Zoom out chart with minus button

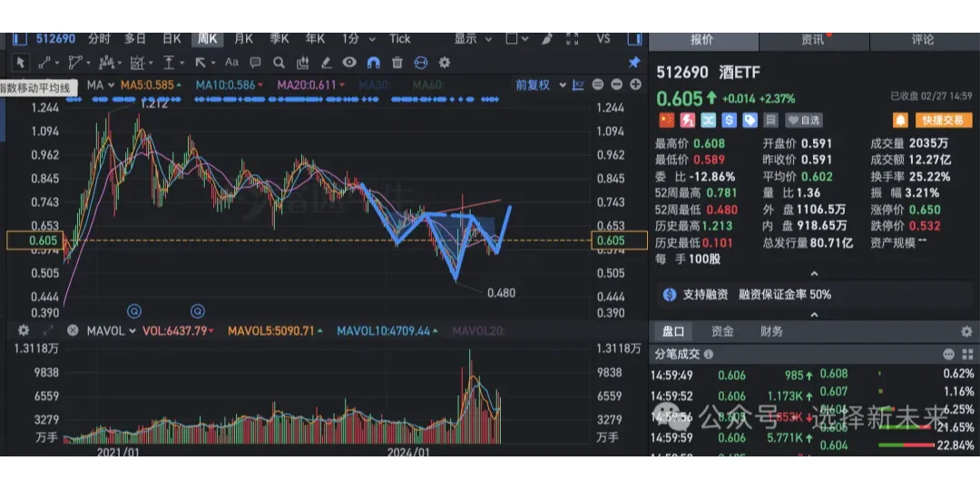coord(616,85)
